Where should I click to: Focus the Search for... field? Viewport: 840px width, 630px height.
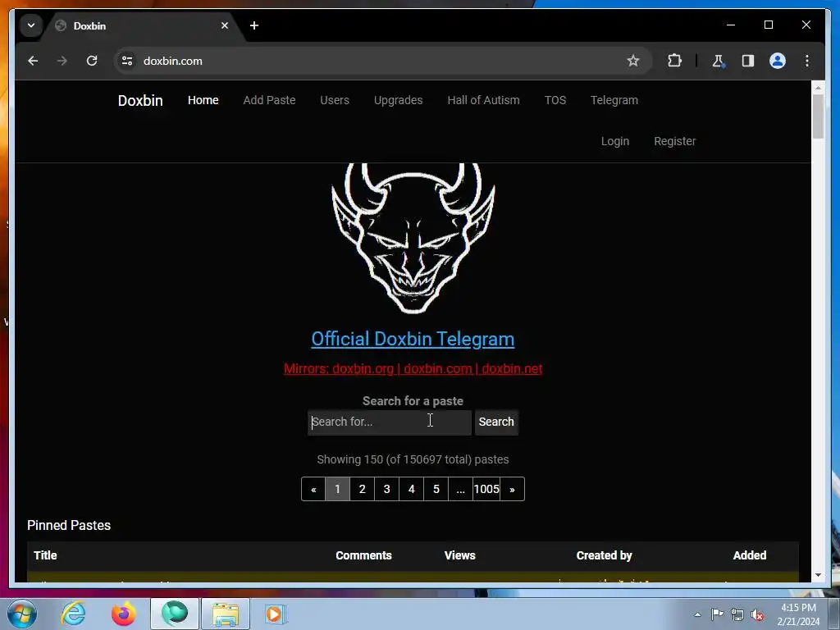click(x=390, y=422)
